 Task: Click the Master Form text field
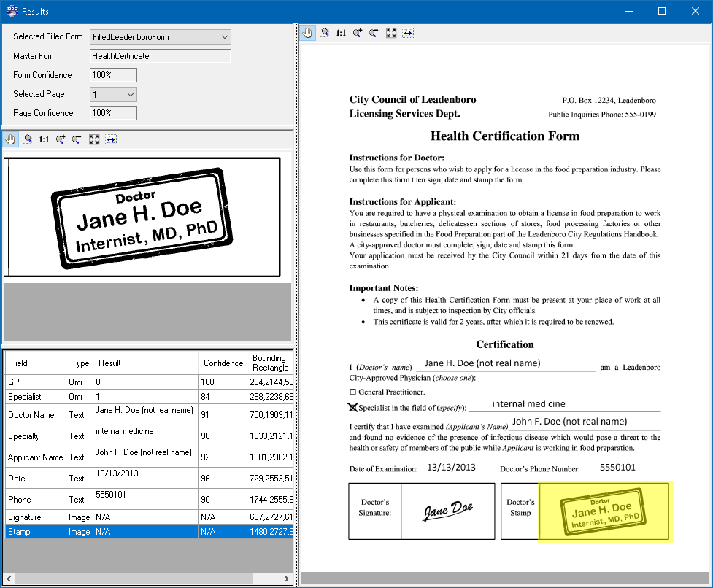pos(161,56)
